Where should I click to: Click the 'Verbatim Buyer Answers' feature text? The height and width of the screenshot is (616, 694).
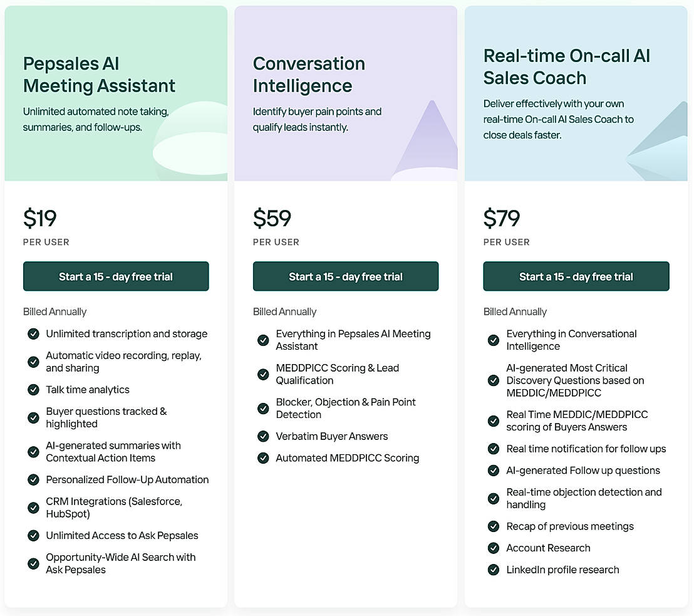click(332, 436)
